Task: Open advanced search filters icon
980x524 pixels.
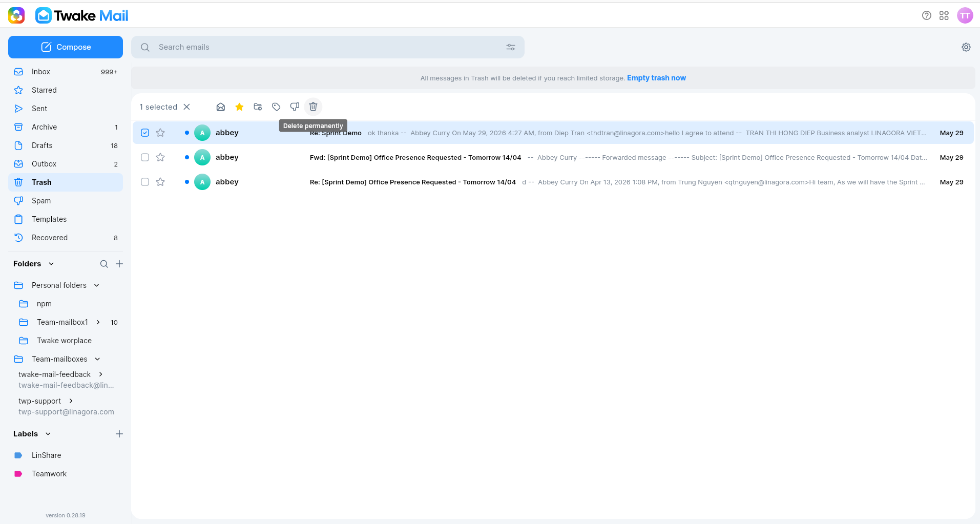Action: (511, 47)
